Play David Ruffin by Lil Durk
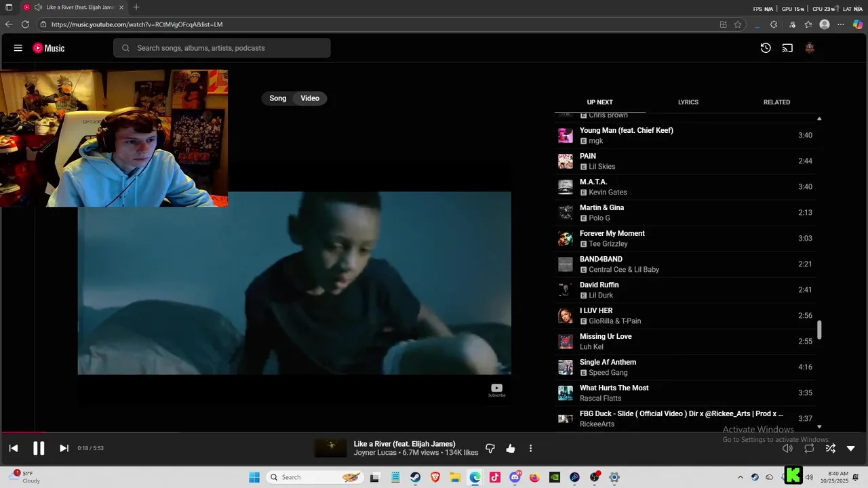Viewport: 868px width, 488px height. pos(686,290)
